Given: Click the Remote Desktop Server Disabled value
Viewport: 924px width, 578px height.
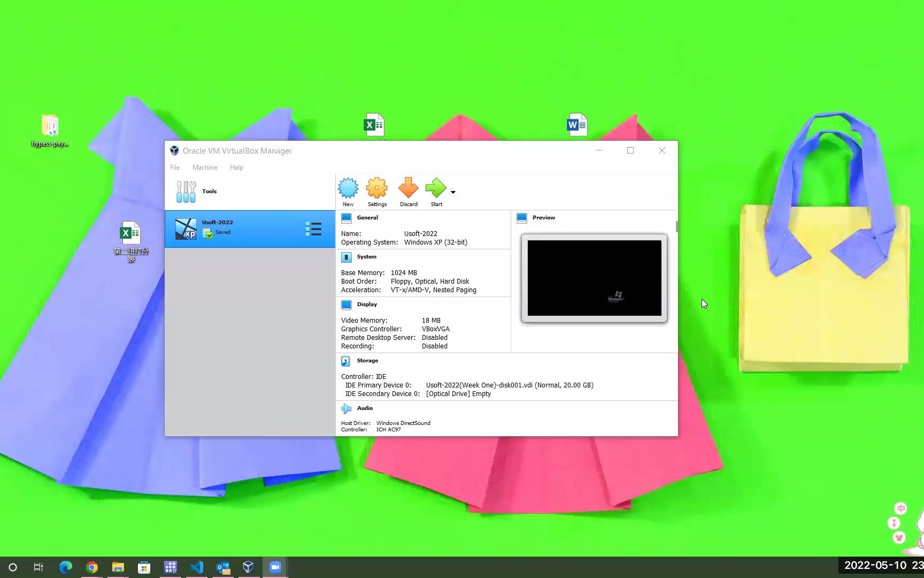Looking at the screenshot, I should pos(434,338).
